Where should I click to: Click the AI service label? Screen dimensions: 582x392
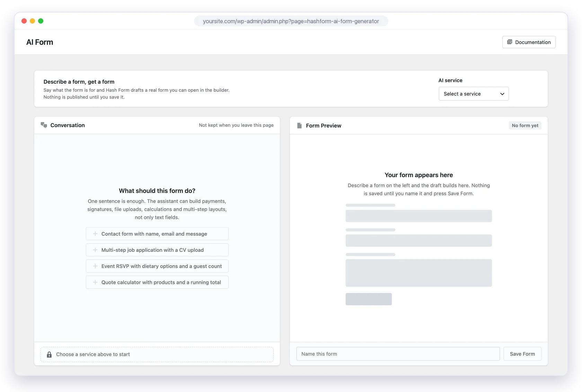click(x=450, y=80)
